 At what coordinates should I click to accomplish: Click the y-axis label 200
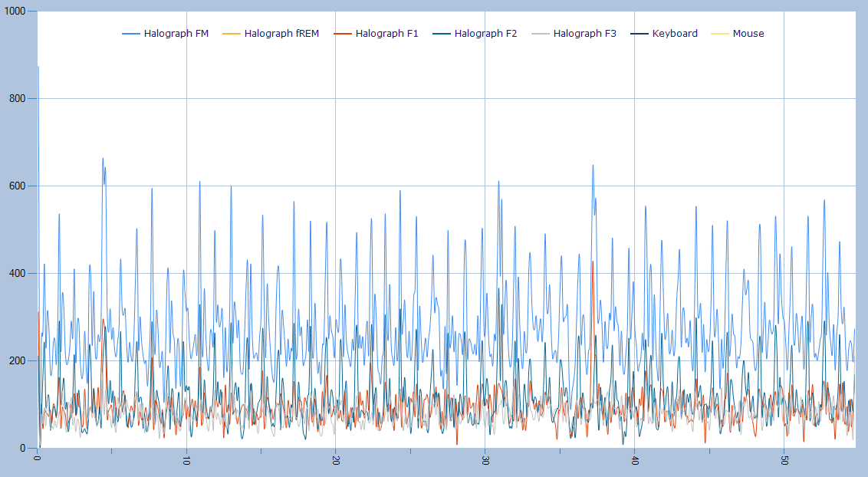pyautogui.click(x=17, y=360)
